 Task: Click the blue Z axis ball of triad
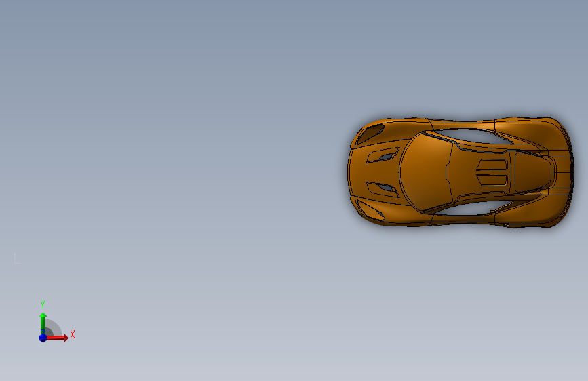(43, 338)
